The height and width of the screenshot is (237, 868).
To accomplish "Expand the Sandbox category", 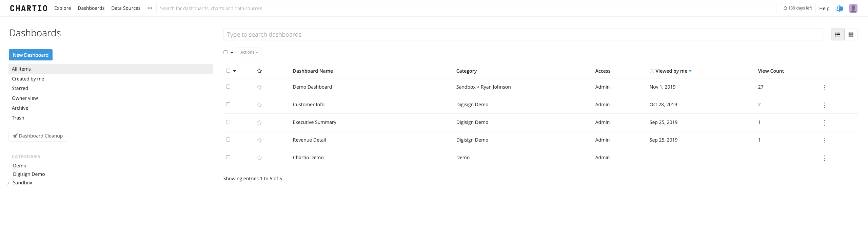I will coord(8,183).
